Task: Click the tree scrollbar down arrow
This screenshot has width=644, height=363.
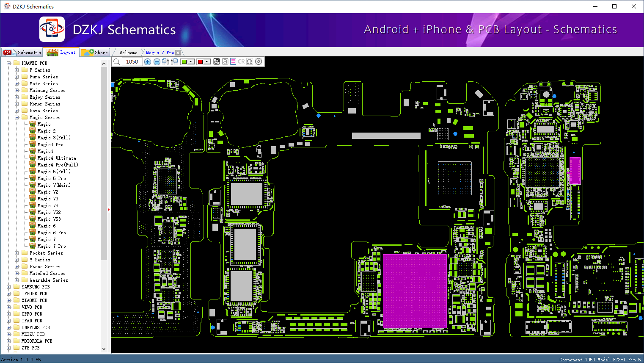Action: coord(104,349)
